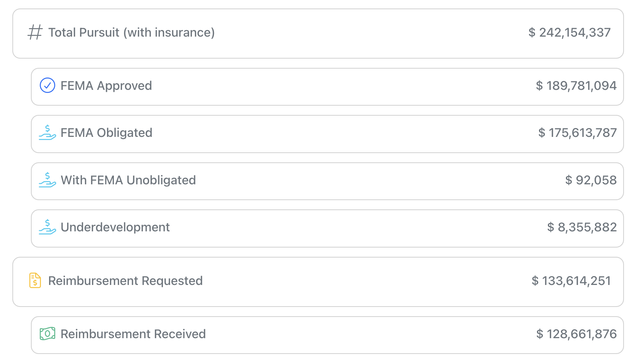
Task: Click the $133,614,251 requested amount
Action: tap(572, 281)
